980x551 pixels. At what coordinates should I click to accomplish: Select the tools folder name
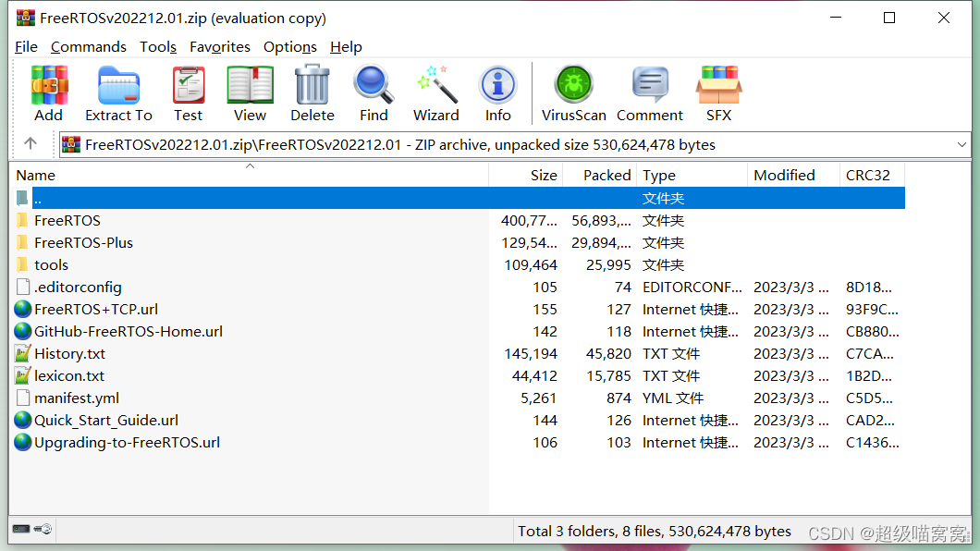click(x=51, y=265)
